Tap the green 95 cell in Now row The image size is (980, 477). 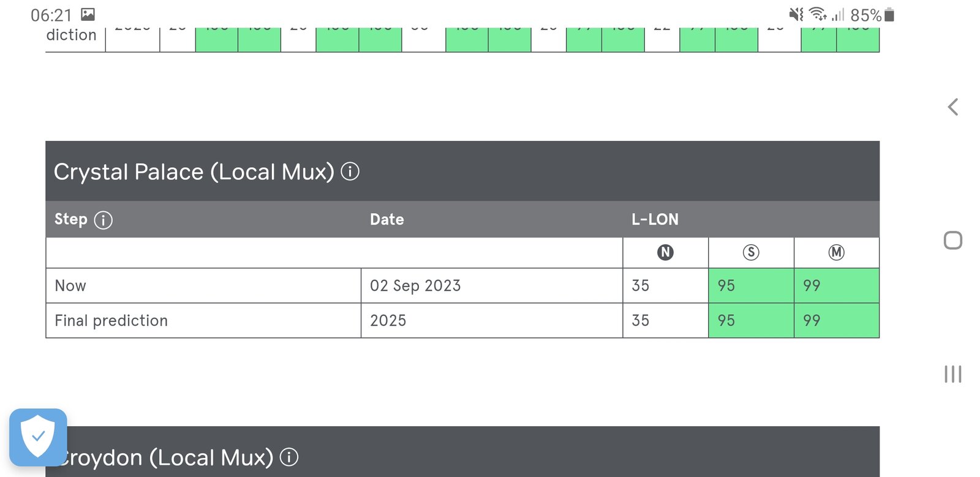pyautogui.click(x=751, y=285)
